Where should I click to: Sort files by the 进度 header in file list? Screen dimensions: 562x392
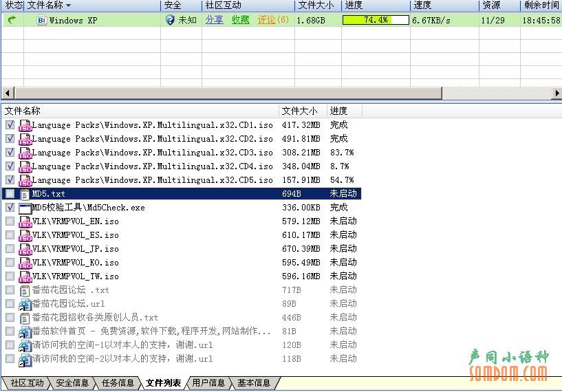(345, 111)
